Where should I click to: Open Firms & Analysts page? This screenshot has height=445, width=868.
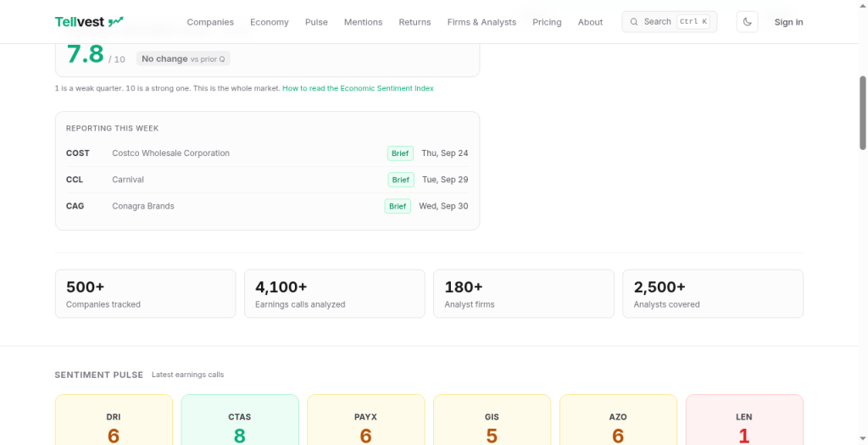pos(481,22)
